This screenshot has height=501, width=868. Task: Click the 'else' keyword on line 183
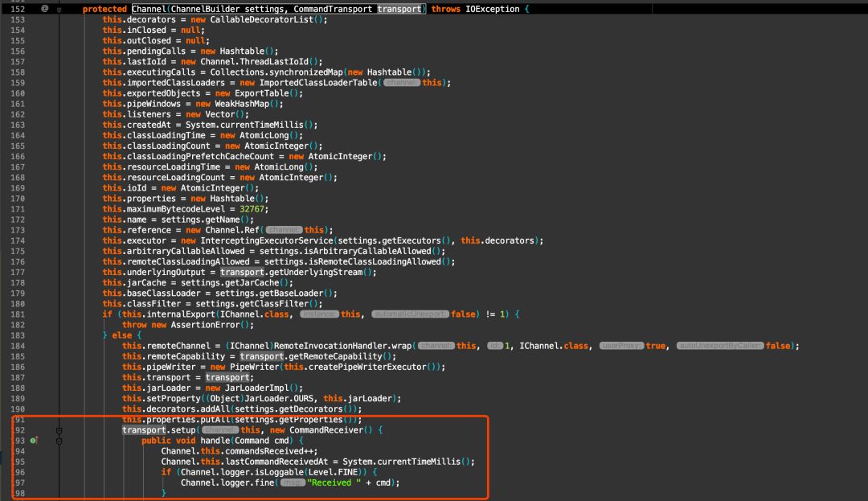[x=122, y=335]
